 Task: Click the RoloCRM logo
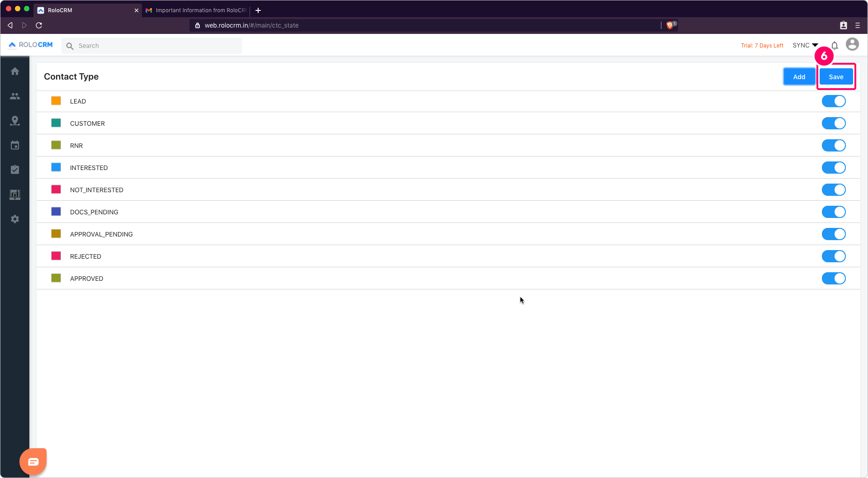coord(31,45)
